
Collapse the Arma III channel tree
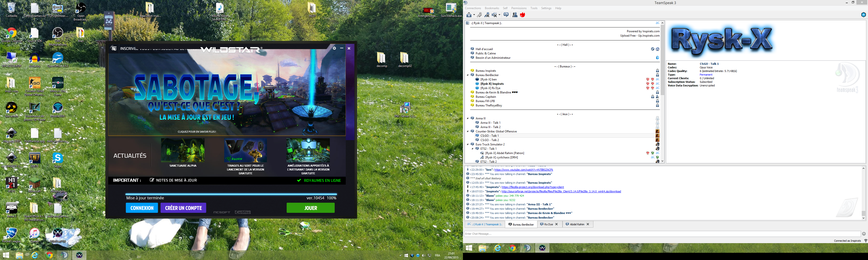point(468,118)
